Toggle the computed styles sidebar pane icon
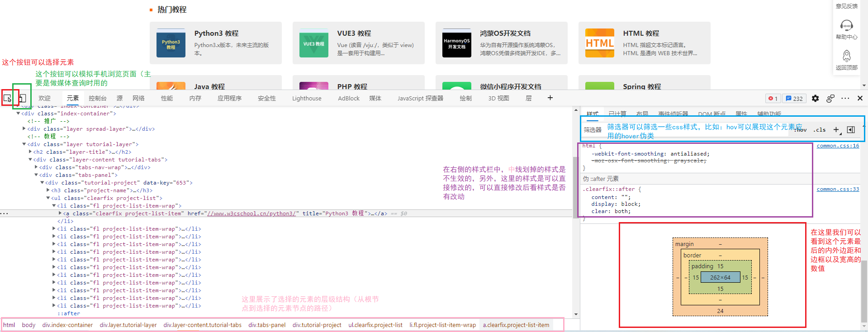Viewport: 868px width, 332px height. pos(851,130)
